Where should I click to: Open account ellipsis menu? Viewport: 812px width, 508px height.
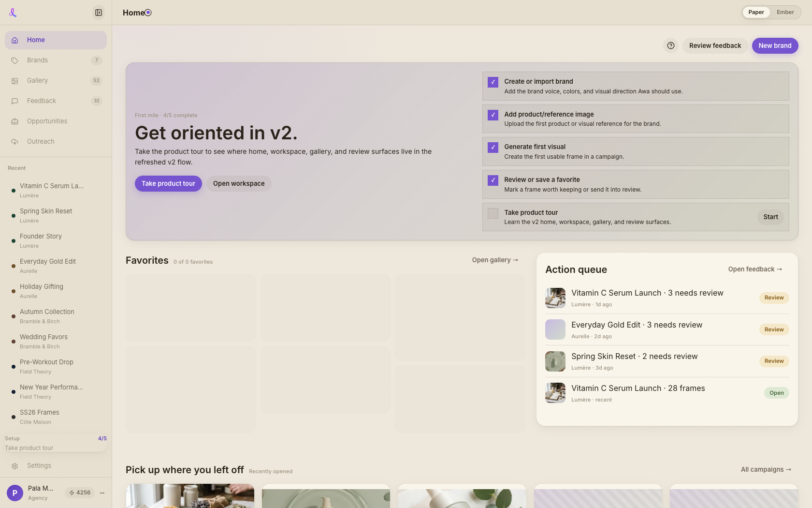pyautogui.click(x=102, y=493)
